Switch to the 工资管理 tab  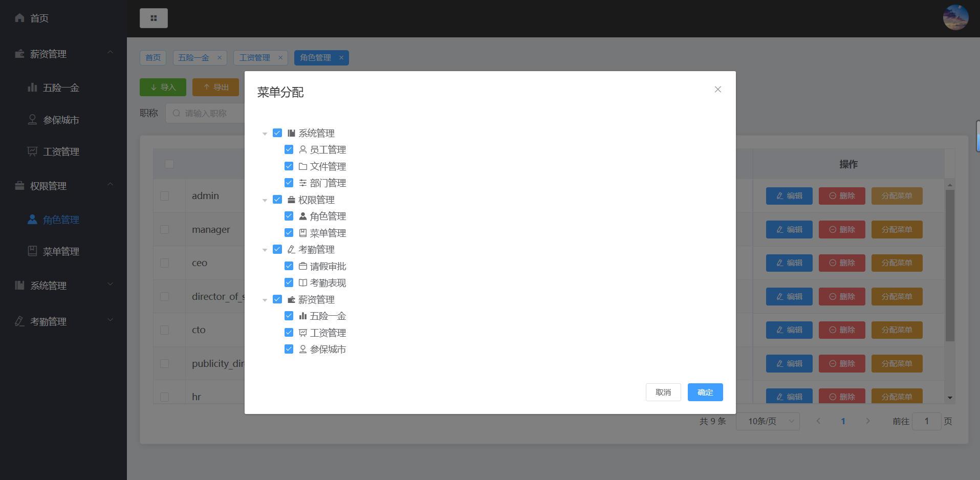[x=255, y=57]
